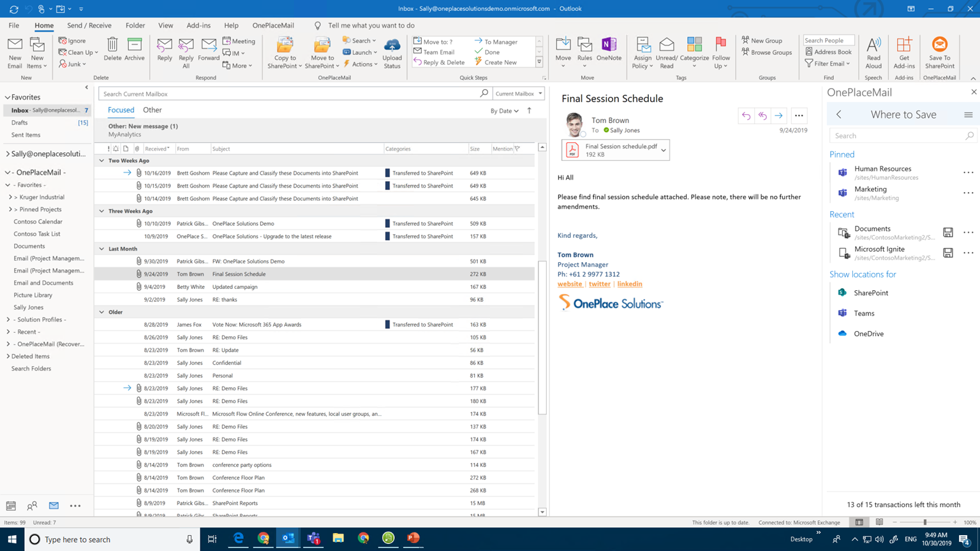Adjust the zoom slider in status bar

(x=924, y=522)
